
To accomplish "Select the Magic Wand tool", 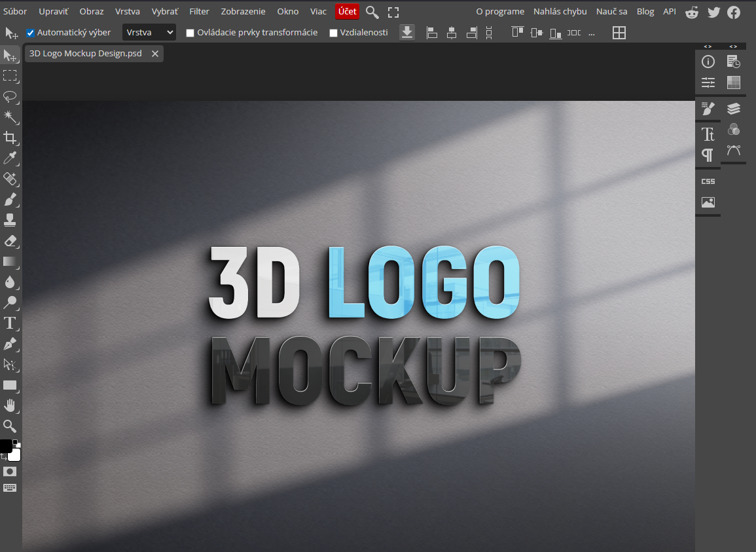I will point(10,117).
